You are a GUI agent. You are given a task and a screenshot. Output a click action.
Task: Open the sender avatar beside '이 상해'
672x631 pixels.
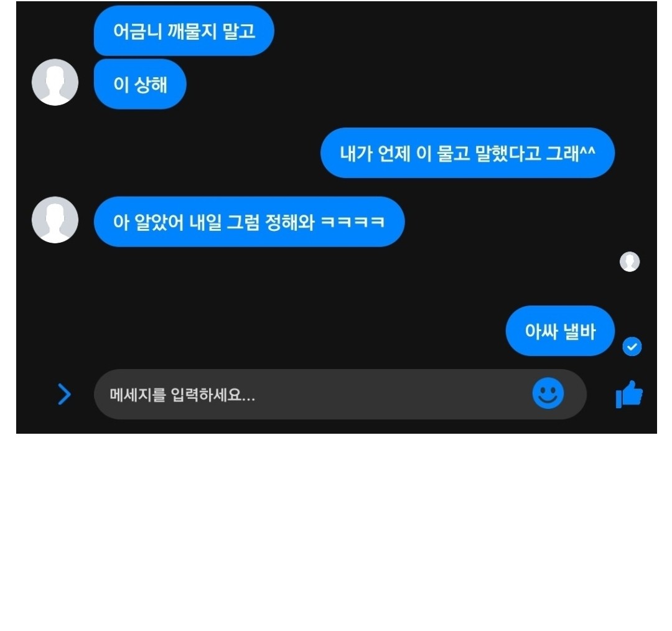pyautogui.click(x=55, y=82)
